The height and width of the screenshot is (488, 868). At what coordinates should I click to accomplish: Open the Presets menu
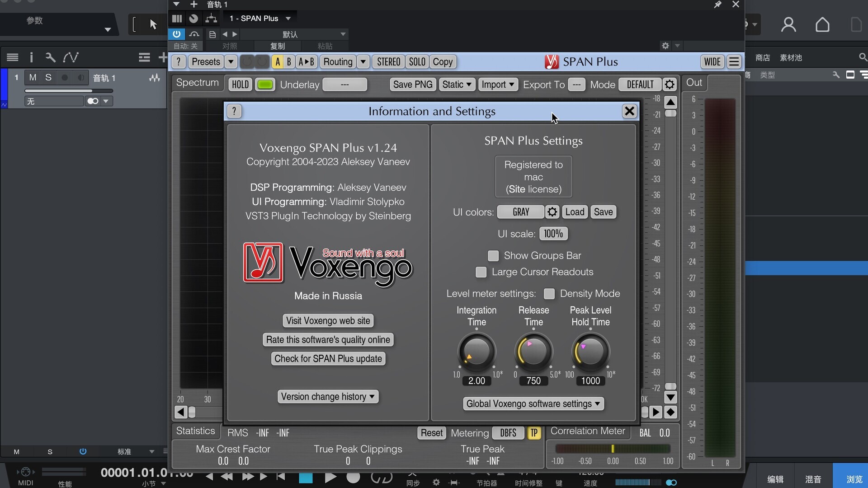(x=206, y=62)
